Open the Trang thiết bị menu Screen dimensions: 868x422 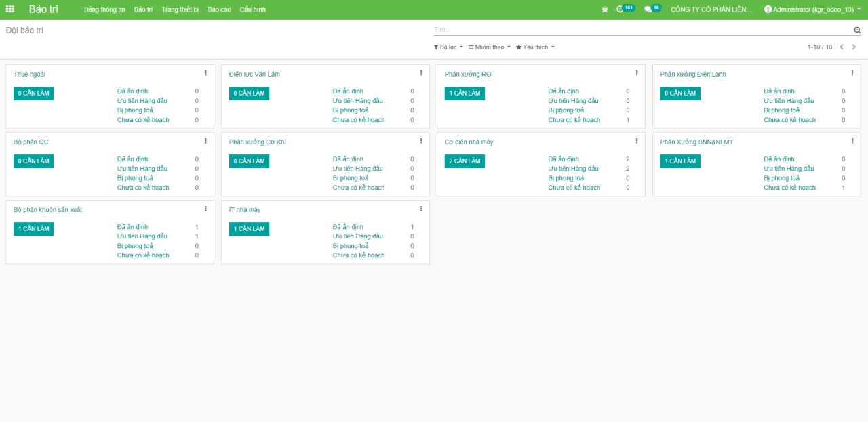pyautogui.click(x=180, y=9)
